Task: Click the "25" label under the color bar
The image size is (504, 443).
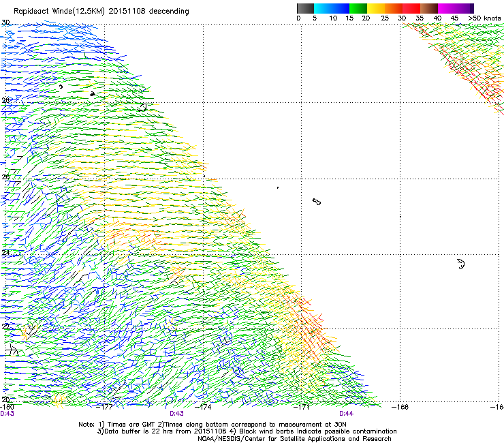Action: 385,18
